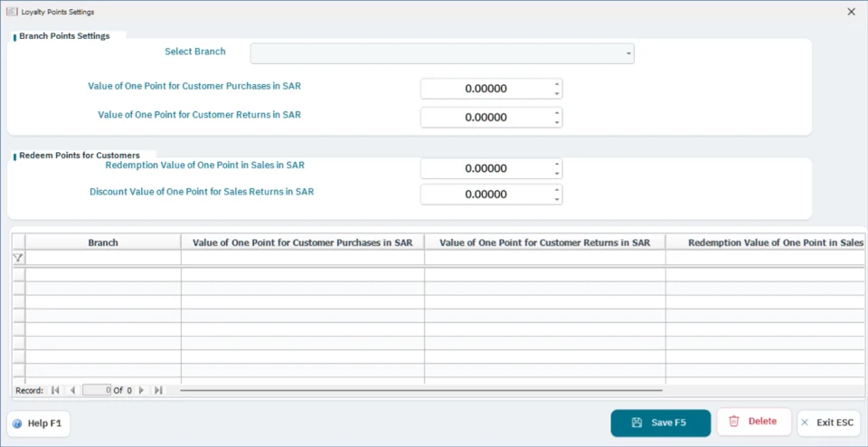Image resolution: width=868 pixels, height=447 pixels.
Task: Click the Select Branch label
Action: [x=195, y=52]
